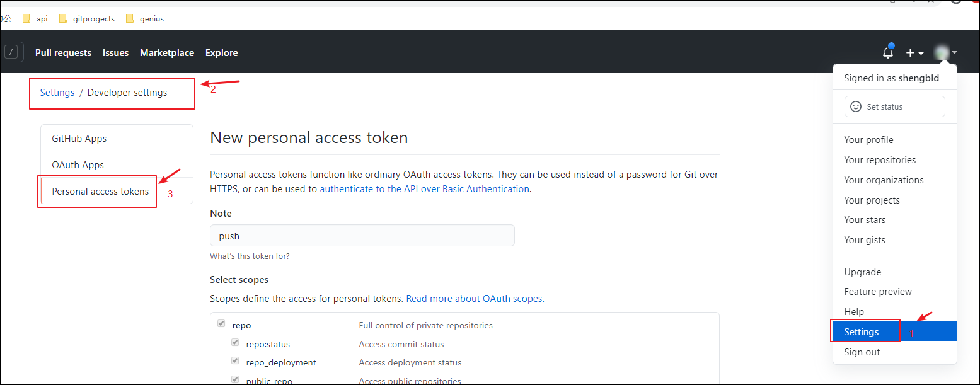
Task: Click the plus icon to create new
Action: pyautogui.click(x=909, y=53)
